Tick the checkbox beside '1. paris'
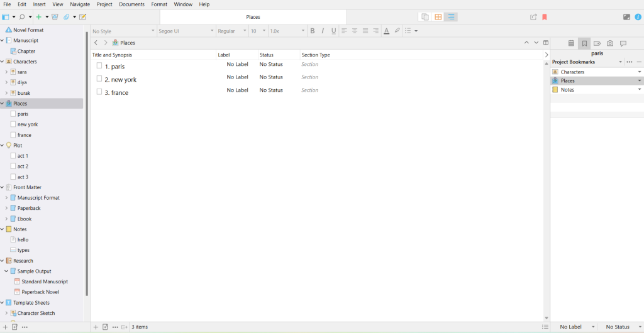The width and height of the screenshot is (644, 333). click(x=99, y=65)
